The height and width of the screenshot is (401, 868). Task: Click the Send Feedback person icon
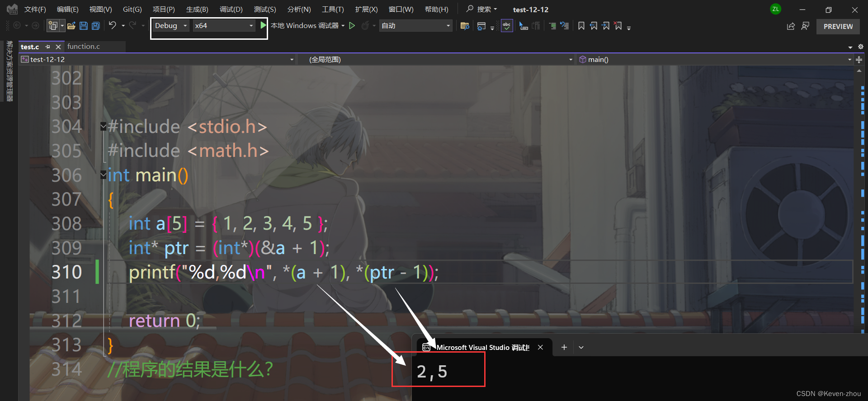805,26
